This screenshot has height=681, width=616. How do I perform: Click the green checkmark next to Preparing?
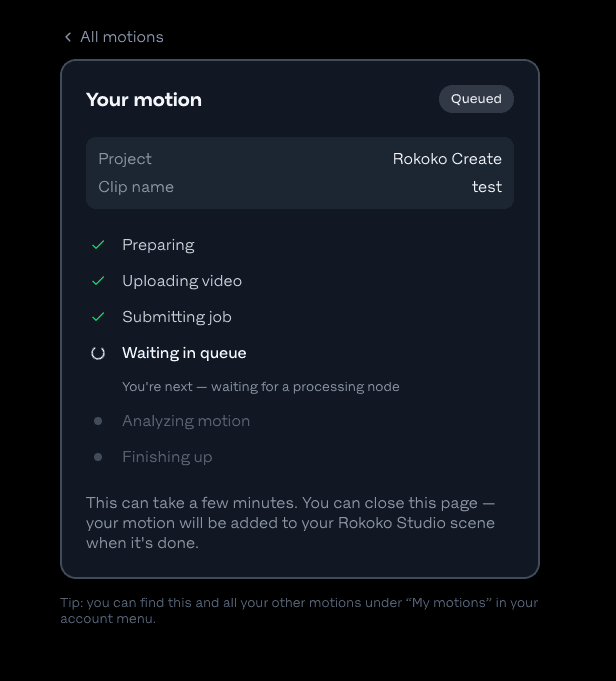point(98,245)
